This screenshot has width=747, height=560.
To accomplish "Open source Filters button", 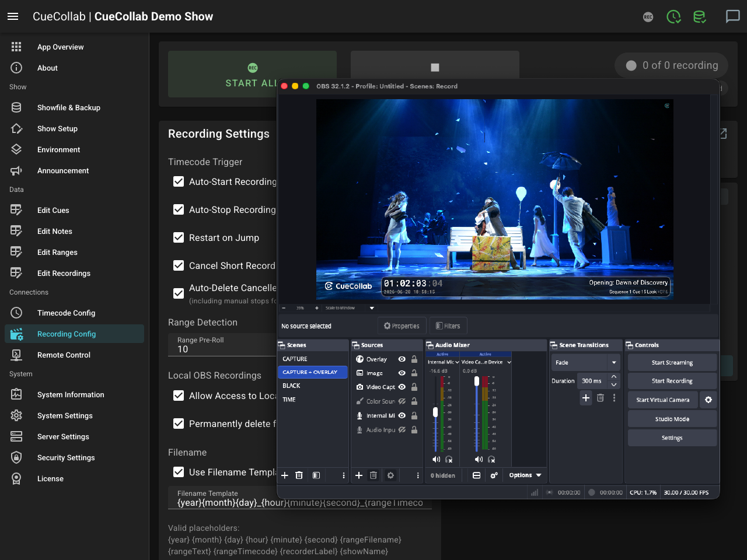I will [x=448, y=326].
